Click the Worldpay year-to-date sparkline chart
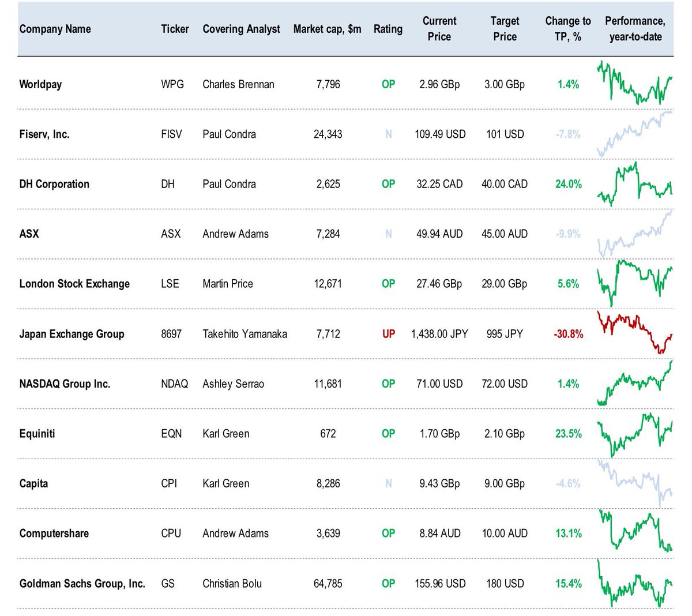Viewport: 692px width, 616px height. 635,83
